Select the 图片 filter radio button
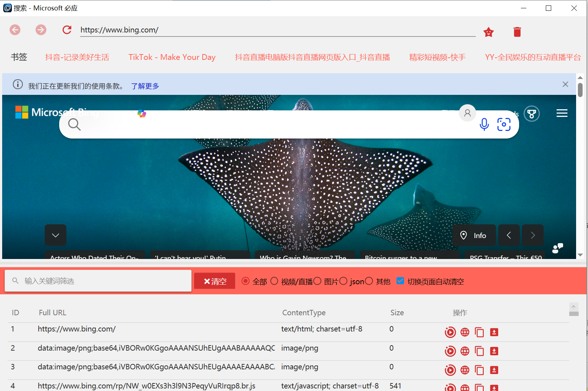The image size is (588, 391). pyautogui.click(x=317, y=281)
